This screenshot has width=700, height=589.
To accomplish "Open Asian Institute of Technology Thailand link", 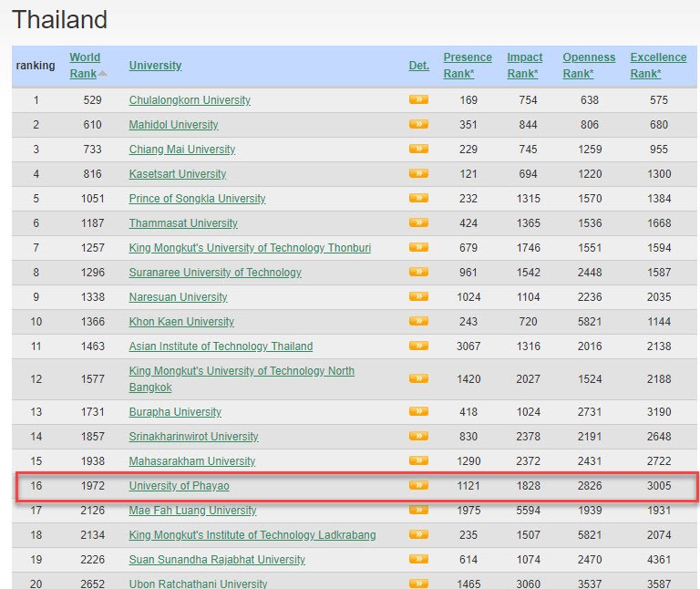I will click(221, 346).
